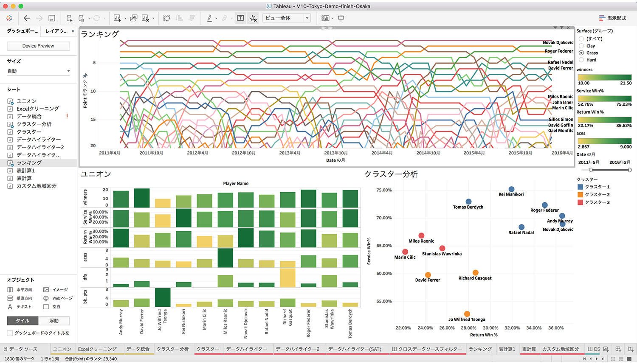This screenshot has height=364, width=637.
Task: Click the back undo arrow
Action: pyautogui.click(x=27, y=18)
